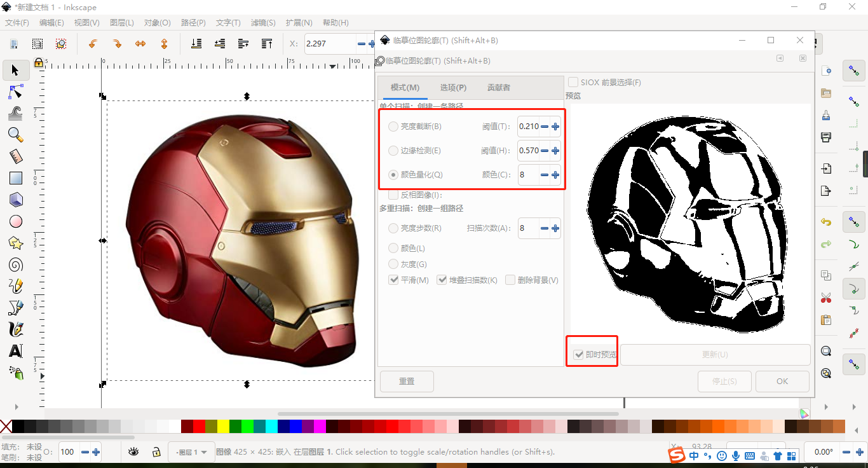Select the 3D box tool
Image resolution: width=868 pixels, height=468 pixels.
[15, 199]
